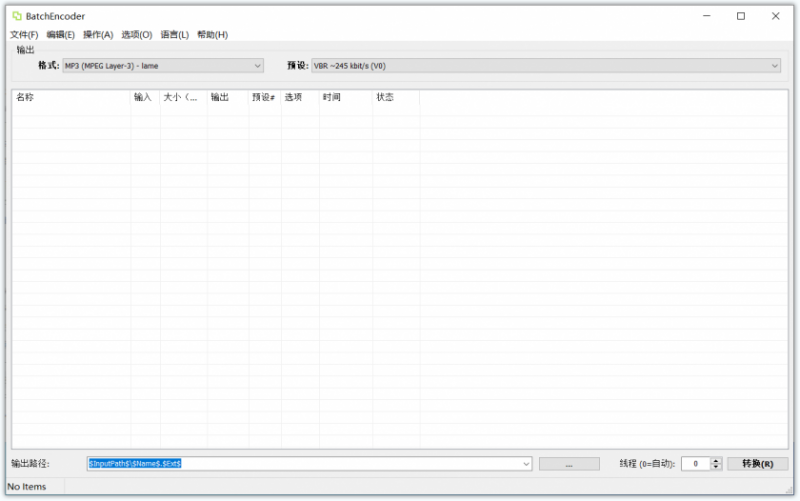The image size is (800, 501).
Task: Open the 编辑(E) menu
Action: click(x=60, y=35)
